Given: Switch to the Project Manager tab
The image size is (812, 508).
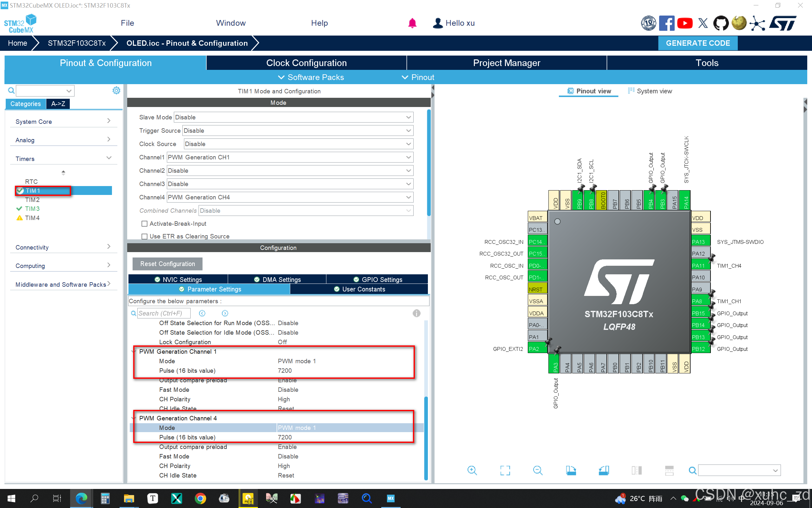Looking at the screenshot, I should 507,63.
